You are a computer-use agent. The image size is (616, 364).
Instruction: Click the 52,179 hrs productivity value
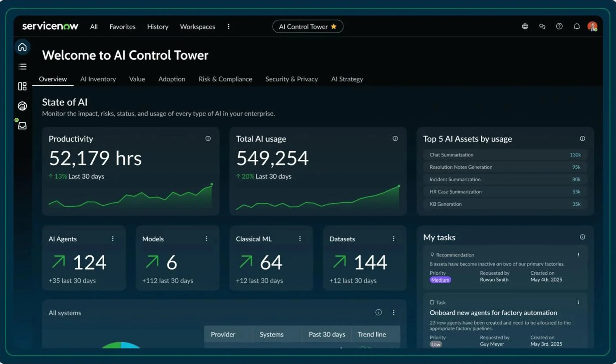pyautogui.click(x=95, y=158)
